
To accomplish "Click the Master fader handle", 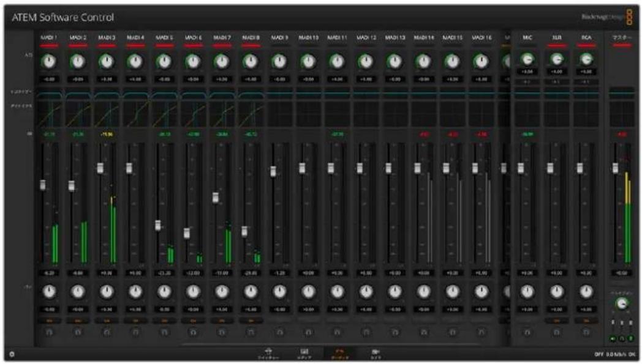I will [x=616, y=168].
